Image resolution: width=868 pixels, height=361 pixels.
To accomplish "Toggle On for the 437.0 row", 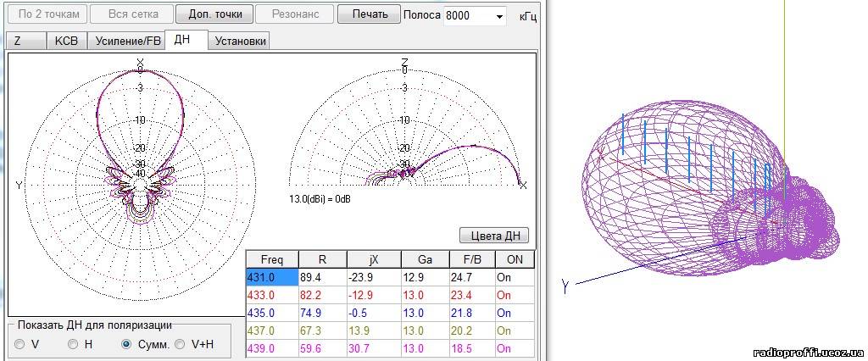I will tap(515, 330).
